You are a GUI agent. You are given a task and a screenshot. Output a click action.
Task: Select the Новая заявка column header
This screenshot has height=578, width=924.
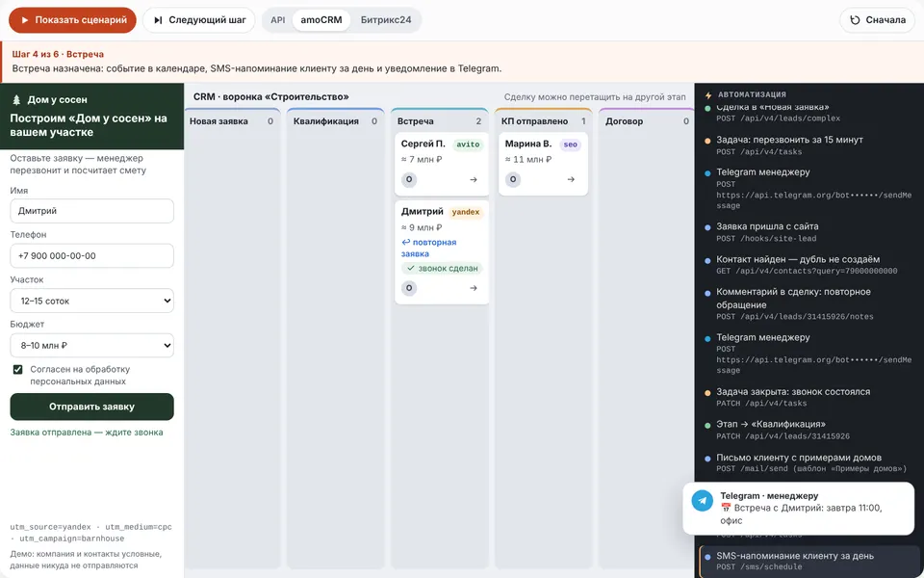click(x=232, y=121)
